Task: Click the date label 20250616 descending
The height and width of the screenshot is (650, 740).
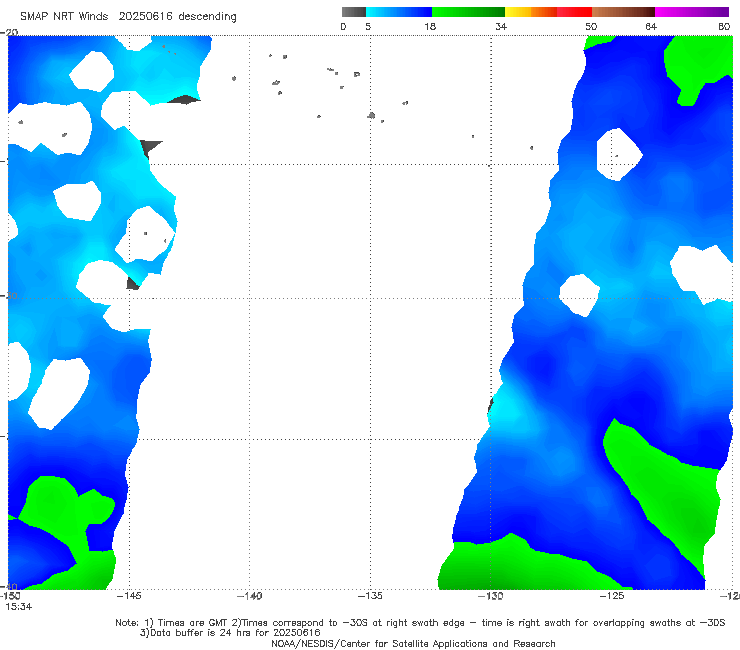Action: click(x=177, y=16)
